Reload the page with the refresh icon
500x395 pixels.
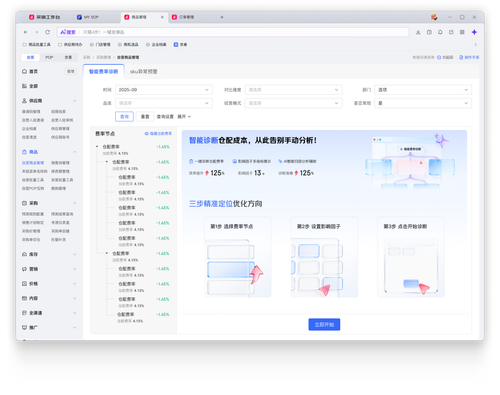(48, 32)
